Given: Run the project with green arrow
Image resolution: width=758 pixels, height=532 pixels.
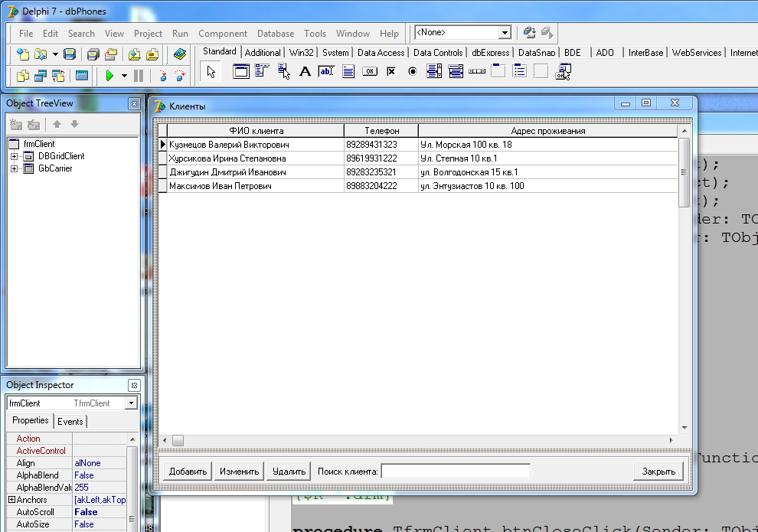Looking at the screenshot, I should [x=109, y=76].
